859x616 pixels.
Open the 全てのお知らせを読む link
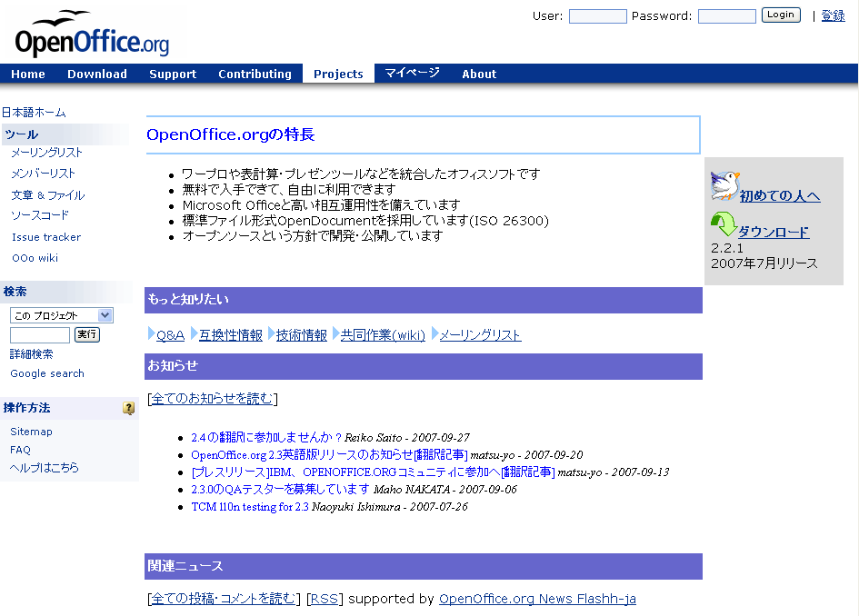(212, 398)
